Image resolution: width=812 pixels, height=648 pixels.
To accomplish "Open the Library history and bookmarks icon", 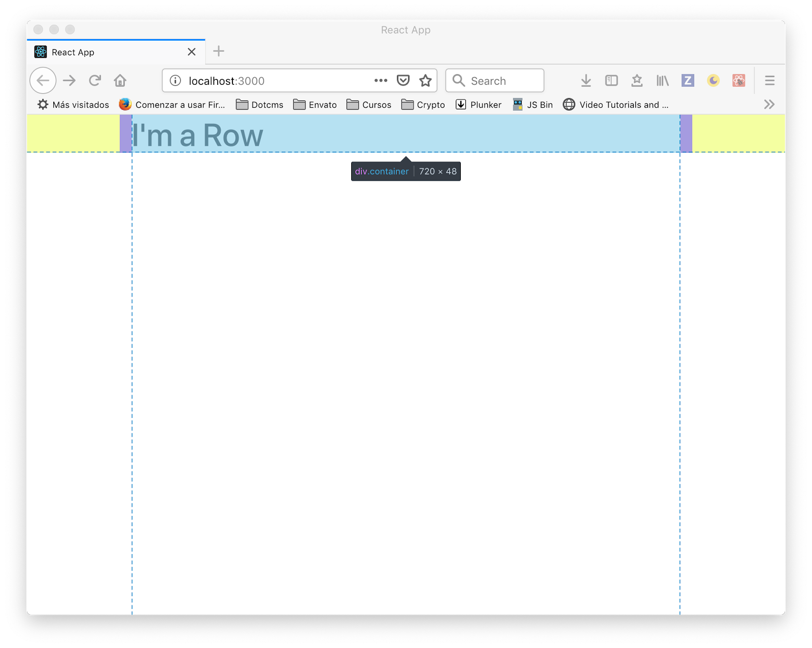I will pyautogui.click(x=662, y=80).
